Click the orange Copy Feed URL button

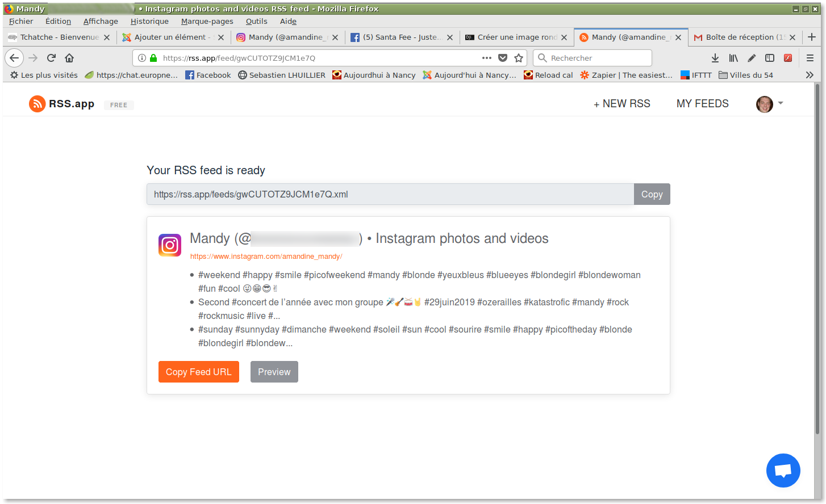199,372
